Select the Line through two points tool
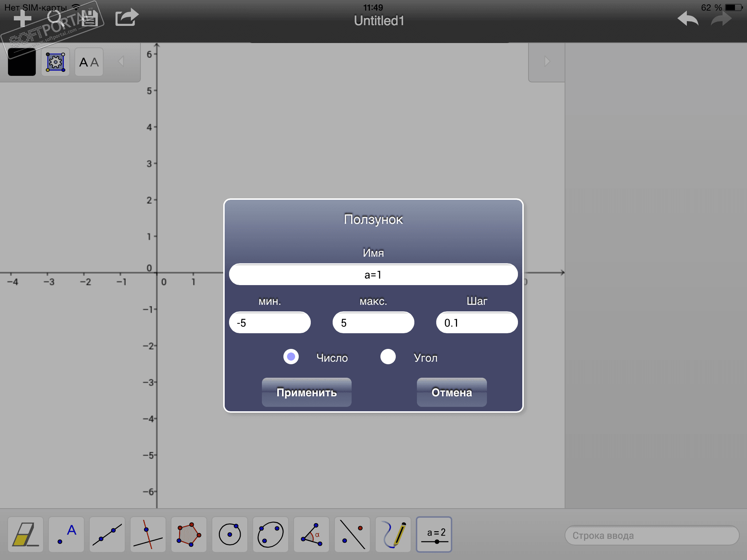Screen dimensions: 747x560 [107, 534]
